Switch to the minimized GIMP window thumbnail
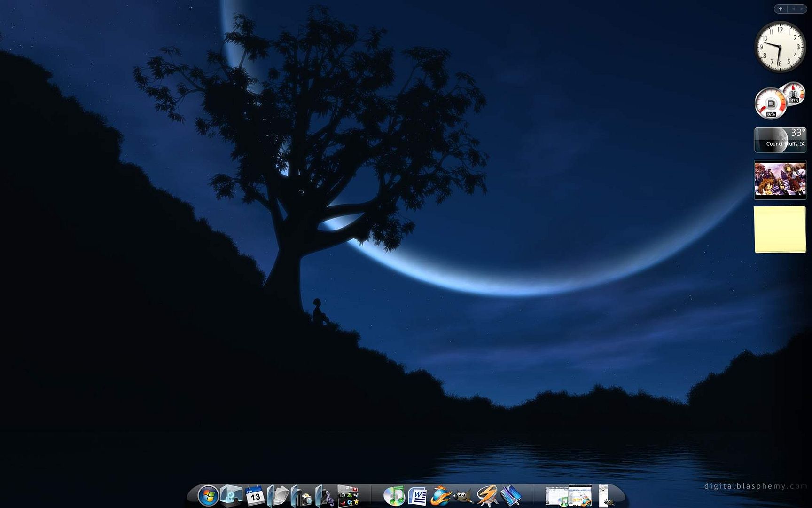 (605, 496)
